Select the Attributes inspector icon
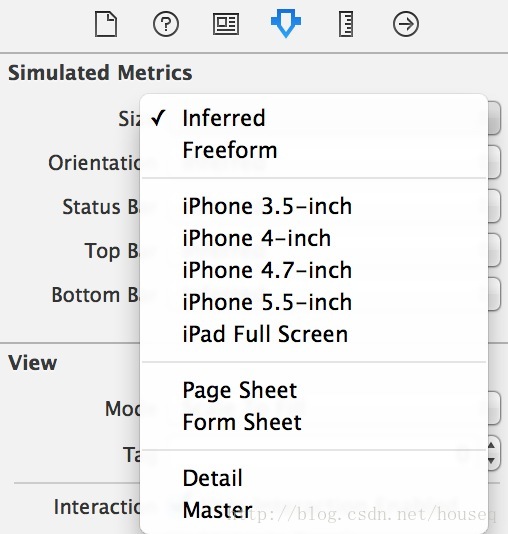Viewport: 508px width, 534px height. coord(286,23)
